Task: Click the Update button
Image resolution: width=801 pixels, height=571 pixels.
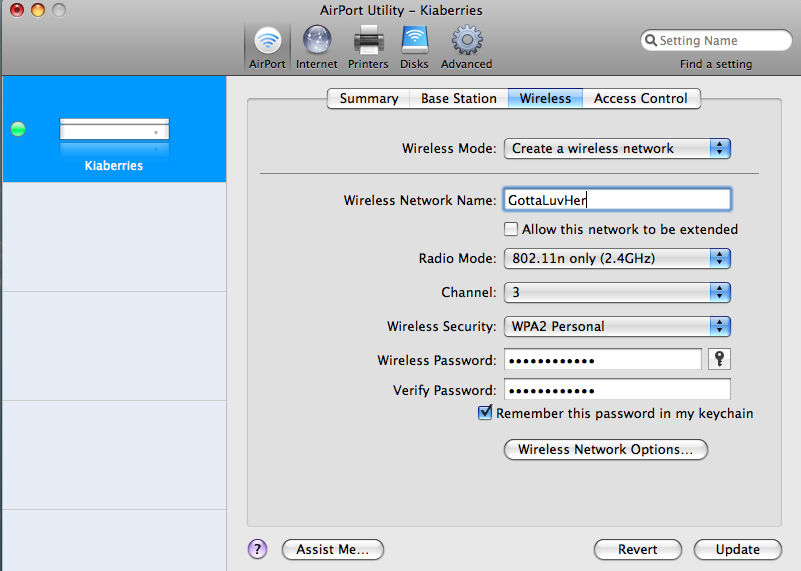Action: click(738, 550)
